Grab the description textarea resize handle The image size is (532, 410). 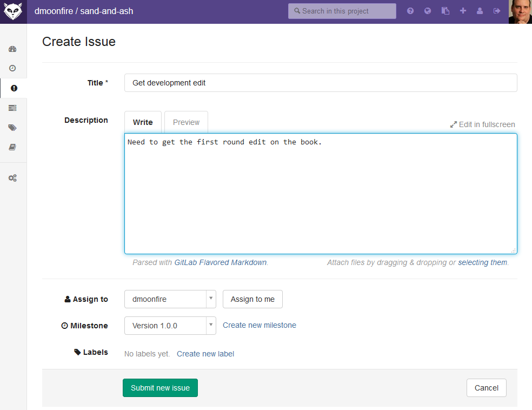pos(513,250)
